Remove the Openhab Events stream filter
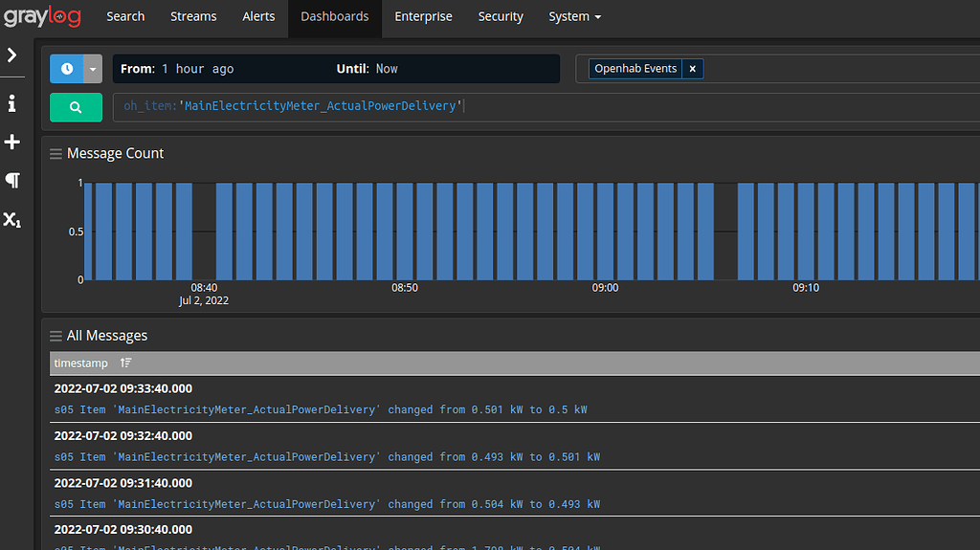 click(693, 69)
